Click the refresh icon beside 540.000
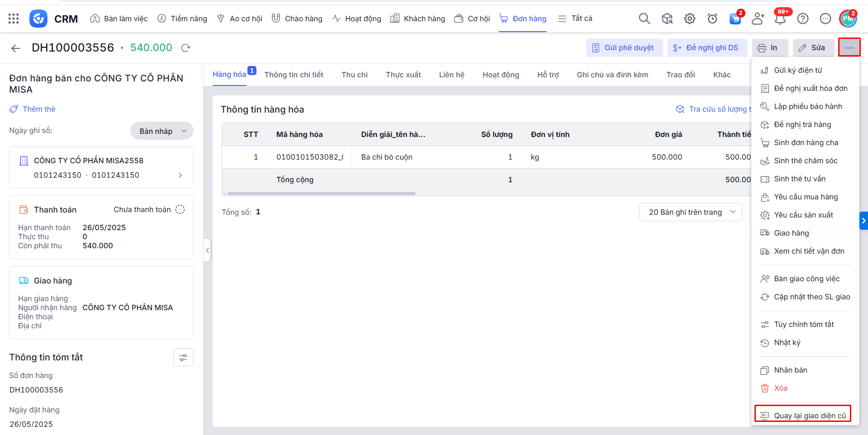Image resolution: width=868 pixels, height=435 pixels. coord(185,48)
